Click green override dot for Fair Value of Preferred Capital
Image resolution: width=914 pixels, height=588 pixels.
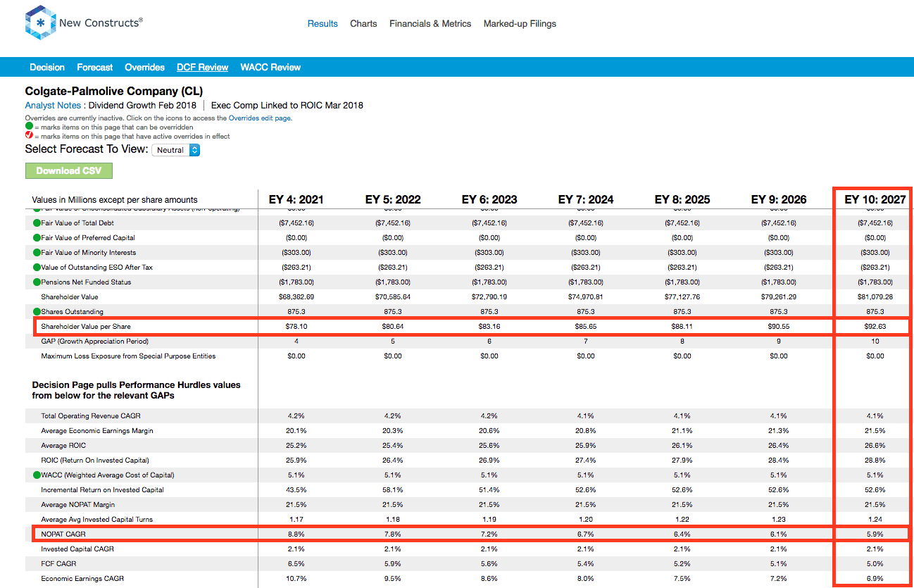click(x=36, y=237)
